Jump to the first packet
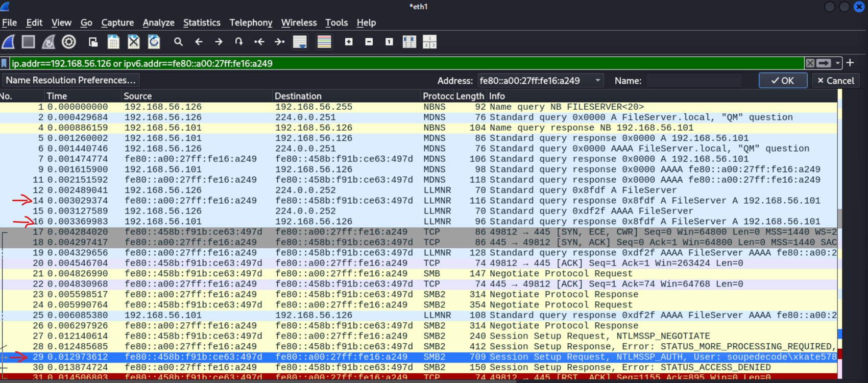Viewport: 868px width, 383px height. (259, 42)
